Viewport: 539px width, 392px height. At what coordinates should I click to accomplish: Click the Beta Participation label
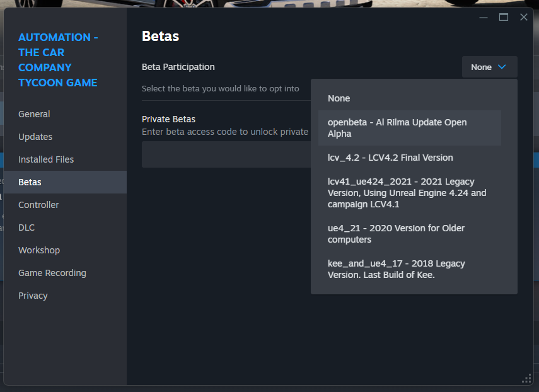pos(178,67)
